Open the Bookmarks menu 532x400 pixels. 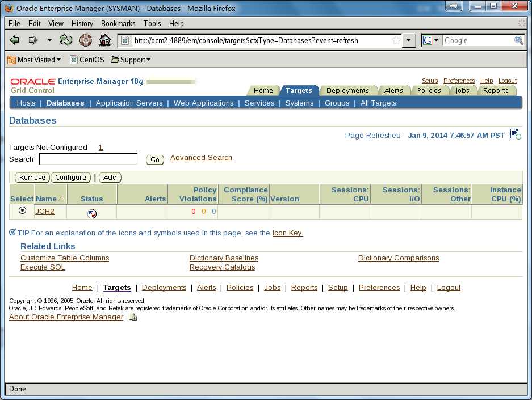point(118,23)
